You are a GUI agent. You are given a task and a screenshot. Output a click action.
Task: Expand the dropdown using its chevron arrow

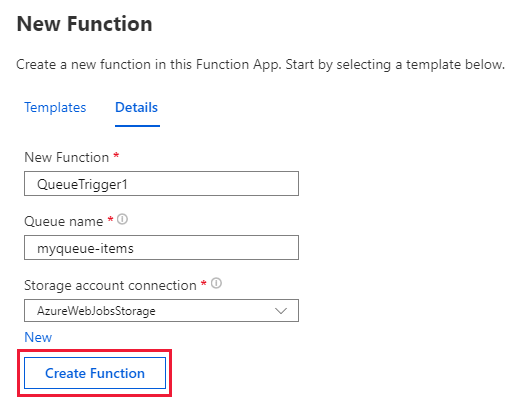(281, 311)
